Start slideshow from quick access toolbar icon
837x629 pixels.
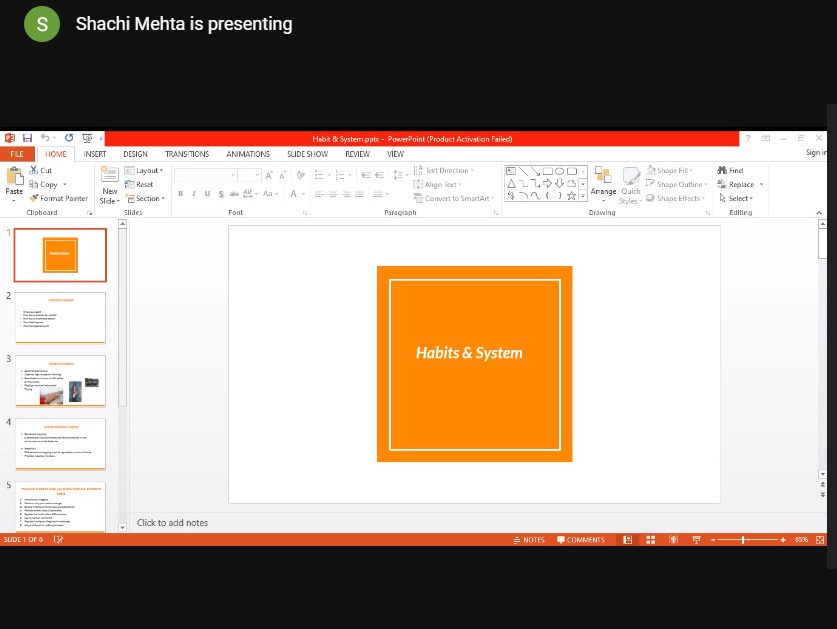87,138
